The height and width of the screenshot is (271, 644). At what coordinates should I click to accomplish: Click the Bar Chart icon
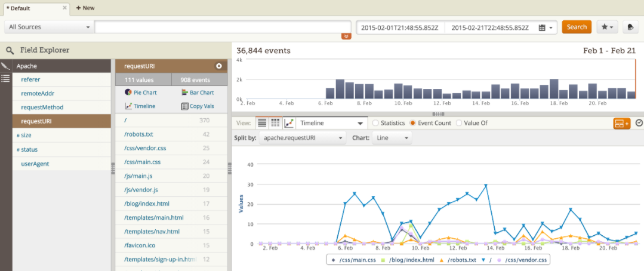tap(184, 93)
